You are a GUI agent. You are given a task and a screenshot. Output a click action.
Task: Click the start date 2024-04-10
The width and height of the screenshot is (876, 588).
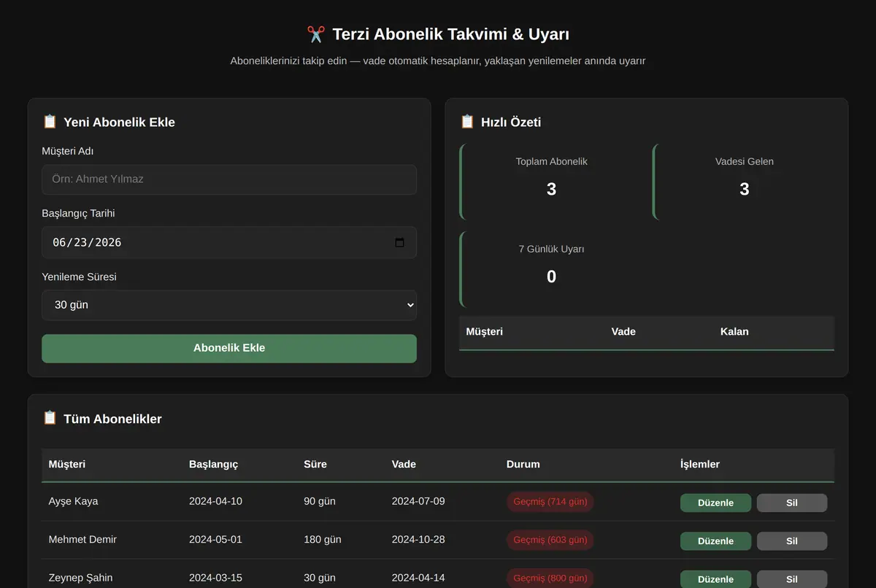(x=215, y=501)
